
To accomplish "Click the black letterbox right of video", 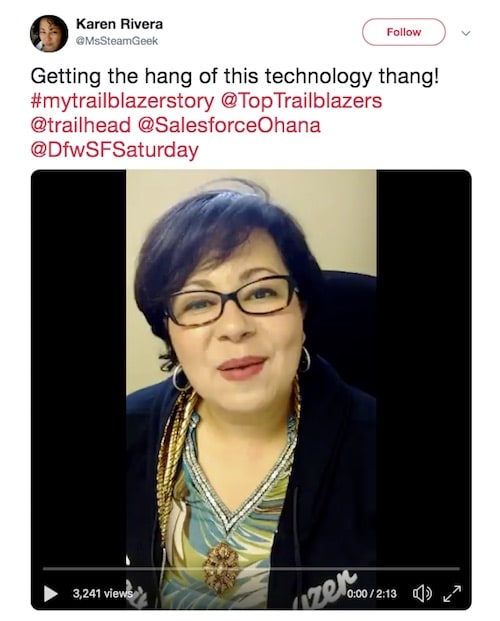I will click(x=424, y=368).
